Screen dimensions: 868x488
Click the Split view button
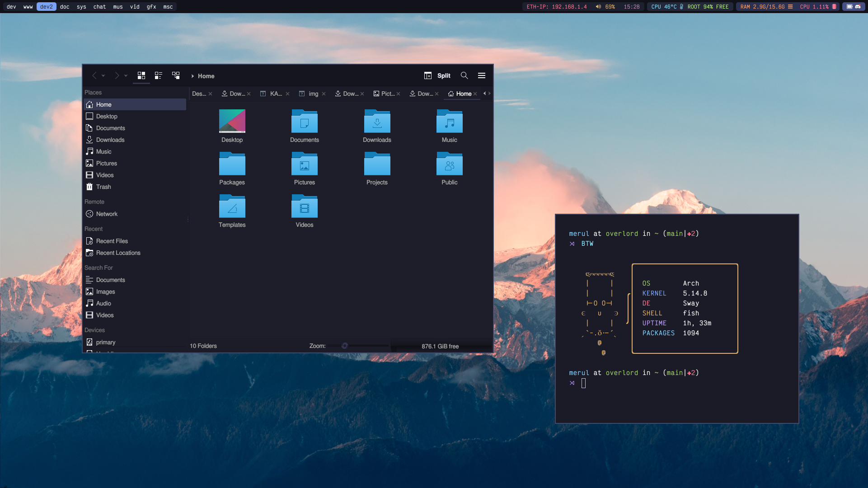coord(437,75)
